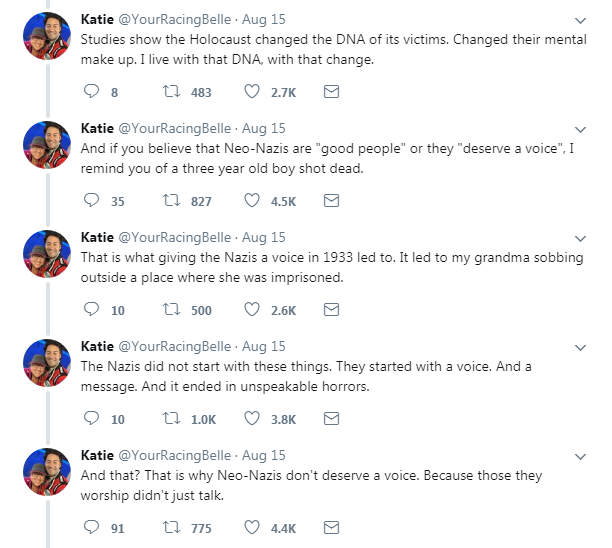Open options arrow on 'unspeakable horrors' tweet
612x548 pixels.
click(x=581, y=347)
